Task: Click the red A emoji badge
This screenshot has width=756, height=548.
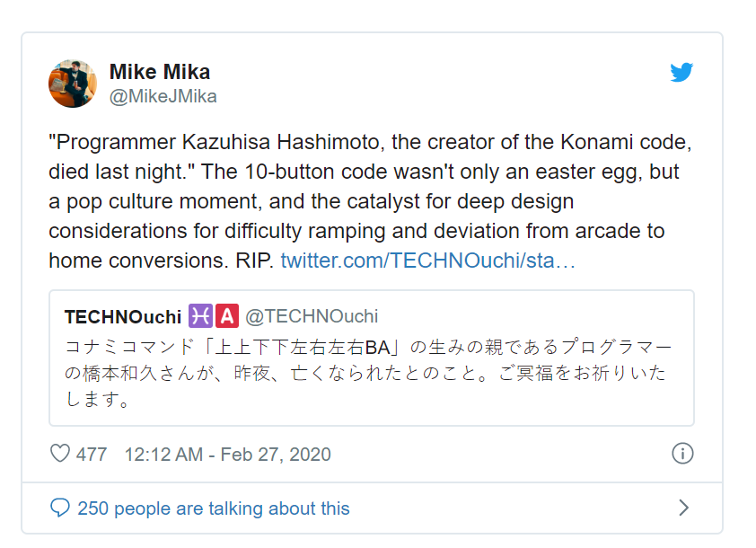Action: click(226, 316)
